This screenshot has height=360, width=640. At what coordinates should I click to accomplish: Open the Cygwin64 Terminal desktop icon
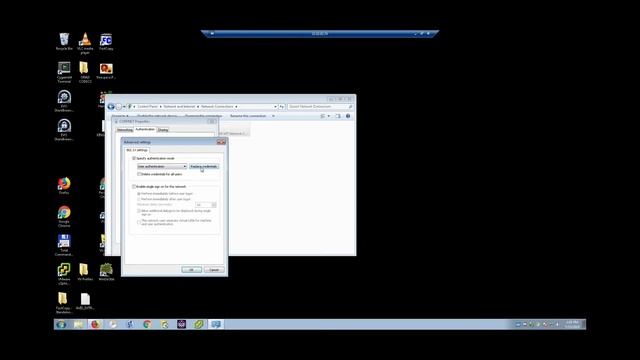pyautogui.click(x=64, y=72)
